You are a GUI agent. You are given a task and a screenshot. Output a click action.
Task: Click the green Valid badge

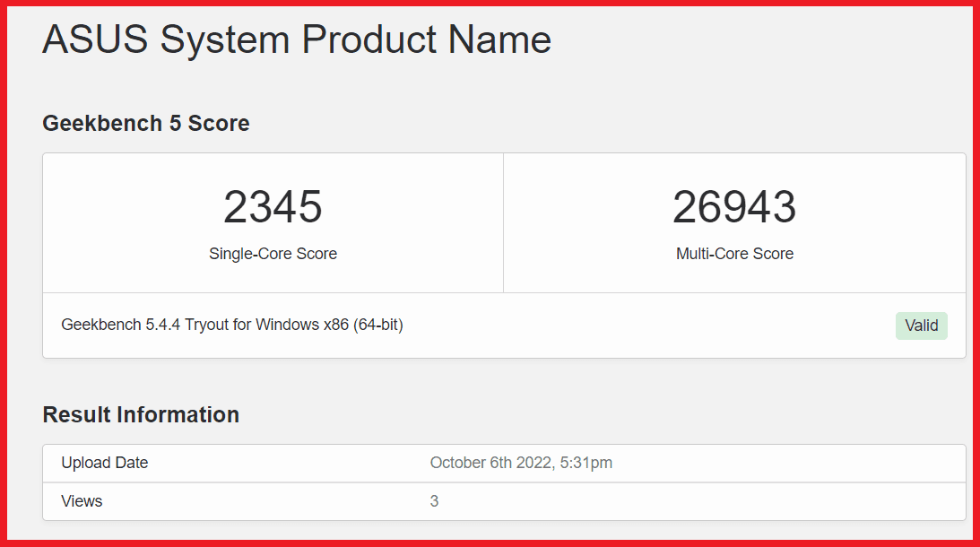pos(921,326)
